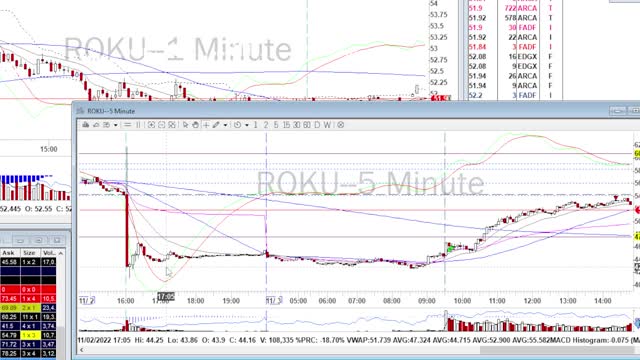This screenshot has height=360, width=640.
Task: Switch chart to 30 minute interval
Action: (296, 125)
